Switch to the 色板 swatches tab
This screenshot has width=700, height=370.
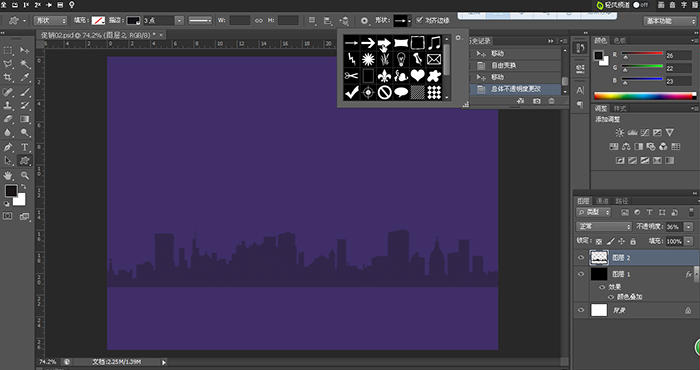click(x=620, y=41)
